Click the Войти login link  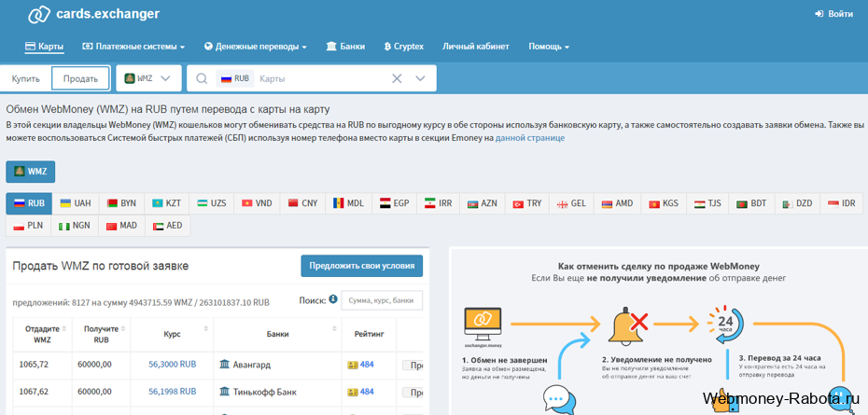[x=834, y=14]
